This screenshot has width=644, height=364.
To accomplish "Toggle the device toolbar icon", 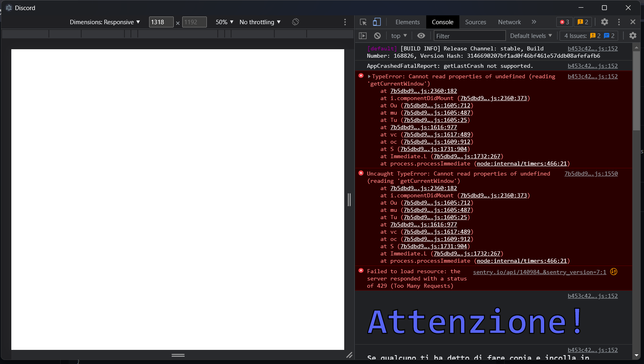I will pyautogui.click(x=377, y=22).
